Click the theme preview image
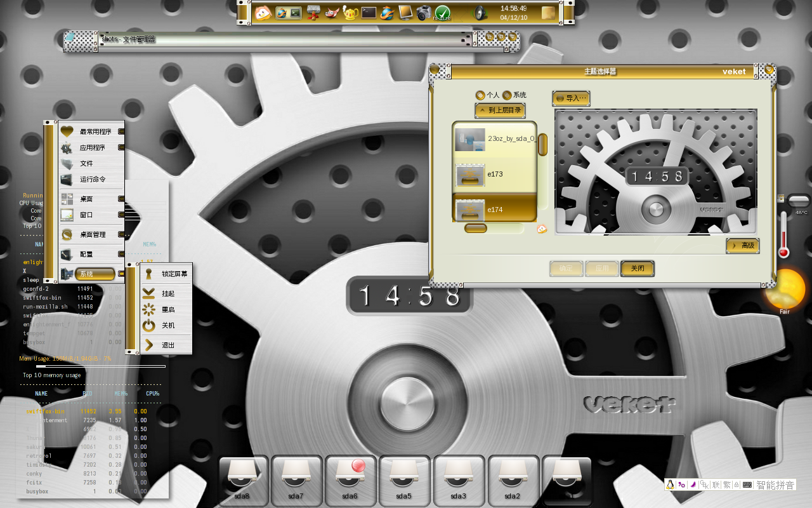Image resolution: width=812 pixels, height=508 pixels. pos(656,172)
